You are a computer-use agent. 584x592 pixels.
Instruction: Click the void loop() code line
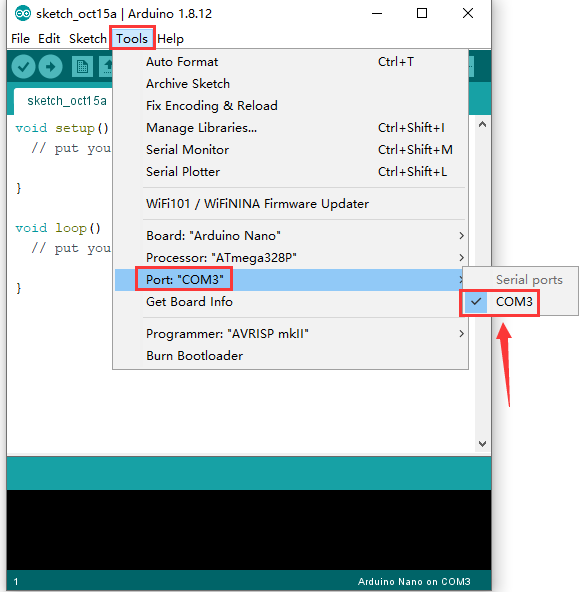tap(58, 228)
